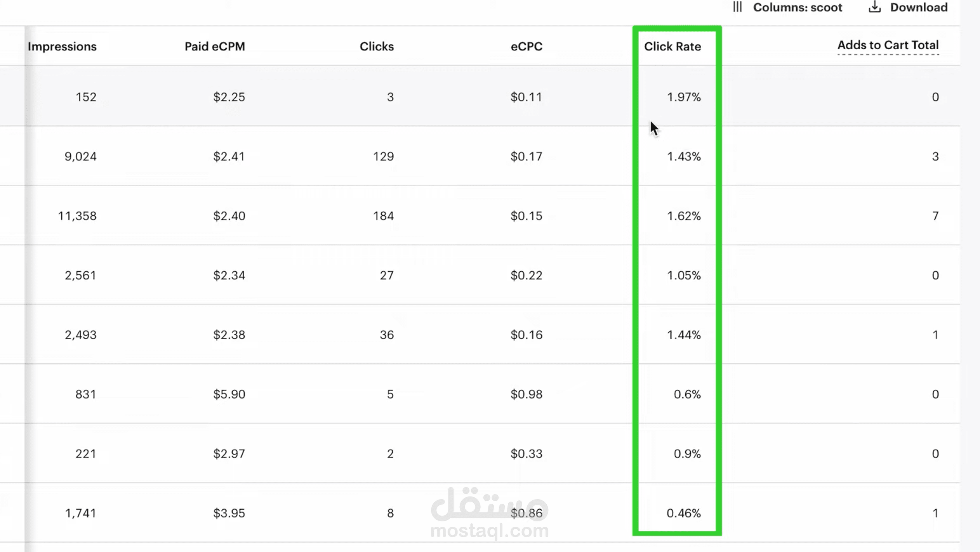Sort by Impressions column header
Screen dimensions: 980x552
[x=62, y=47]
